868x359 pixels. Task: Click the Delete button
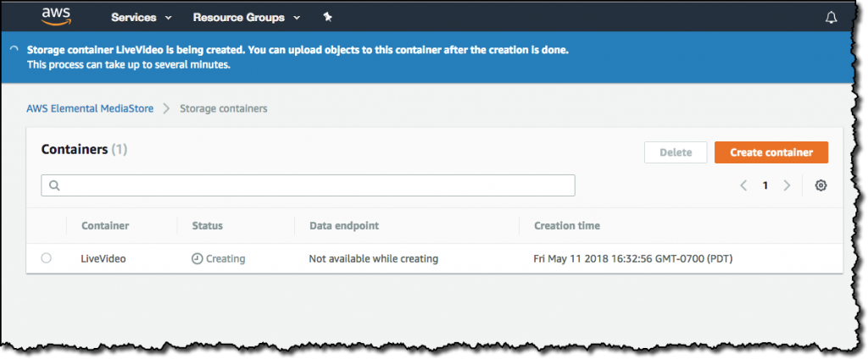click(676, 152)
